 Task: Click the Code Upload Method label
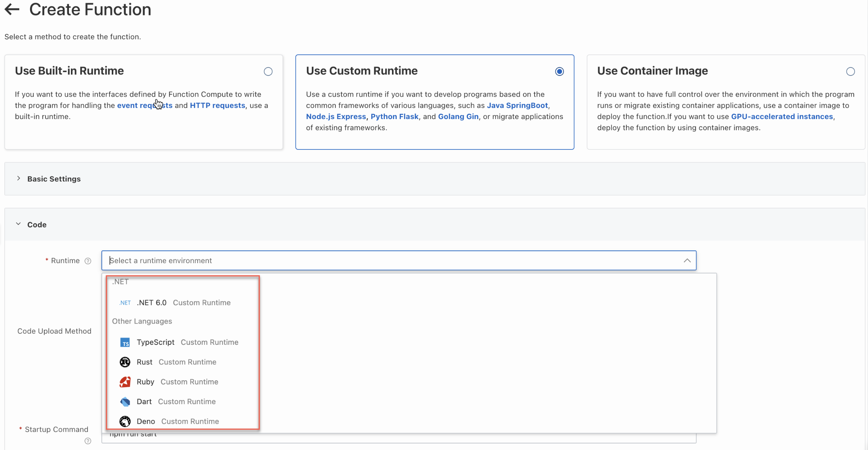click(x=54, y=331)
